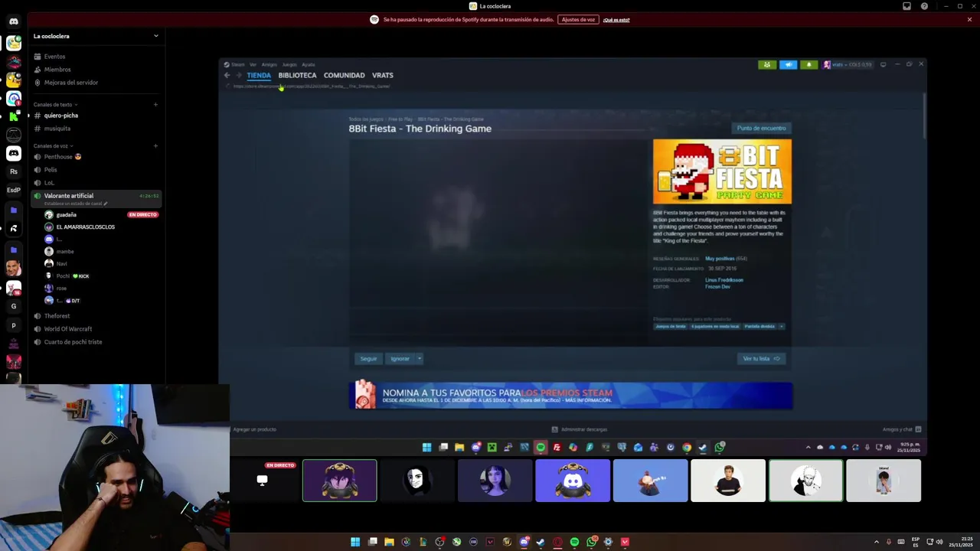This screenshot has height=551, width=980.
Task: Click ¿Qué es esto? link in banner
Action: coord(616,20)
